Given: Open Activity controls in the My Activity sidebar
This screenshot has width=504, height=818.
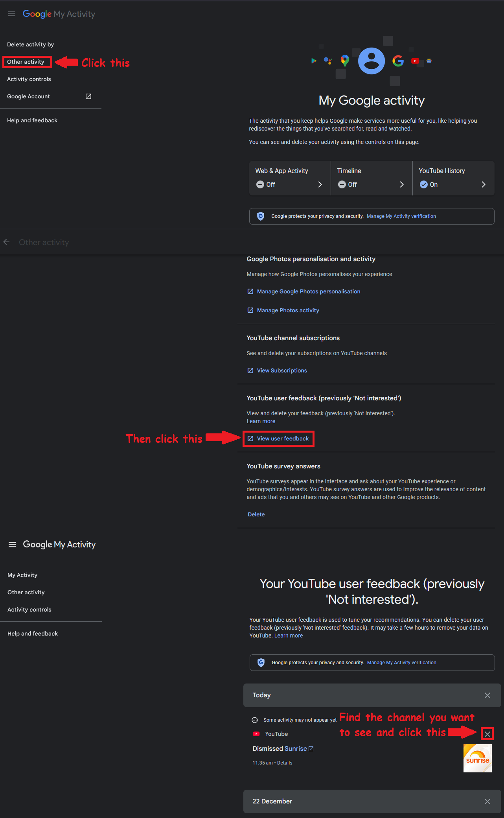Looking at the screenshot, I should [29, 610].
